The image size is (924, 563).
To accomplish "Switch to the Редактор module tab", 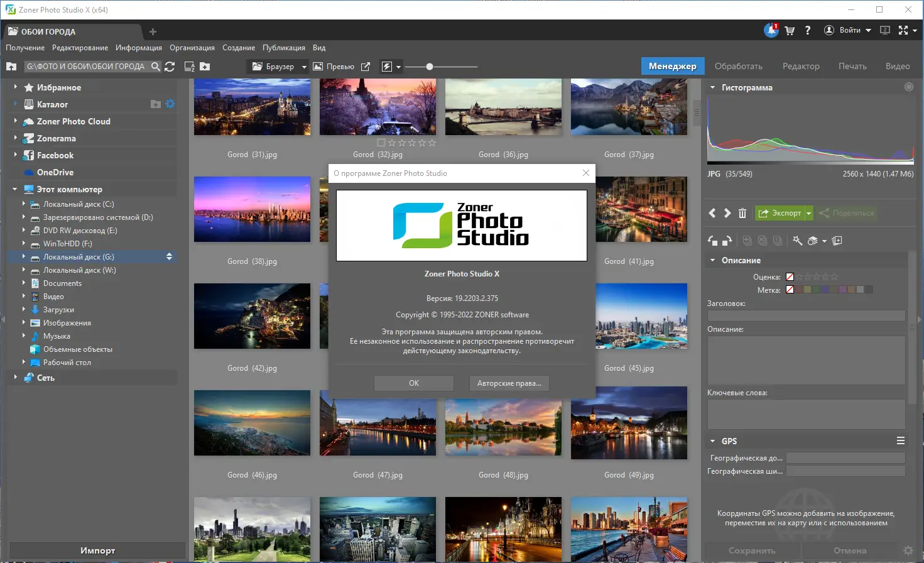I will (801, 66).
